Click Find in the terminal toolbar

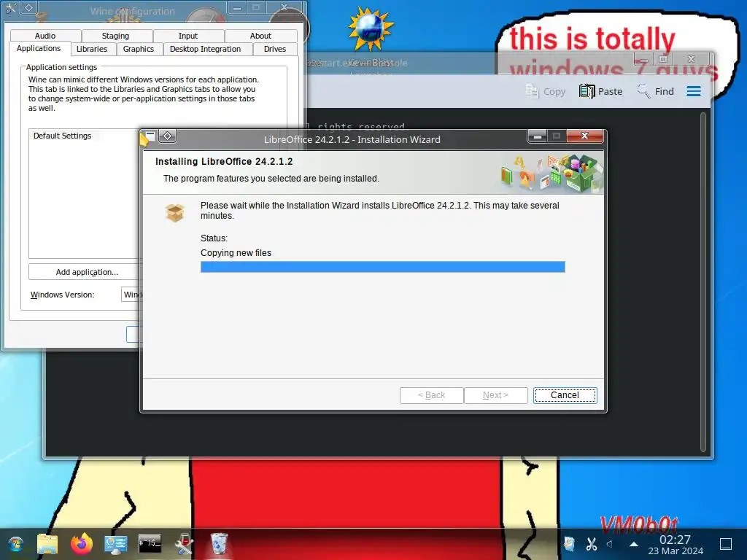(x=656, y=91)
